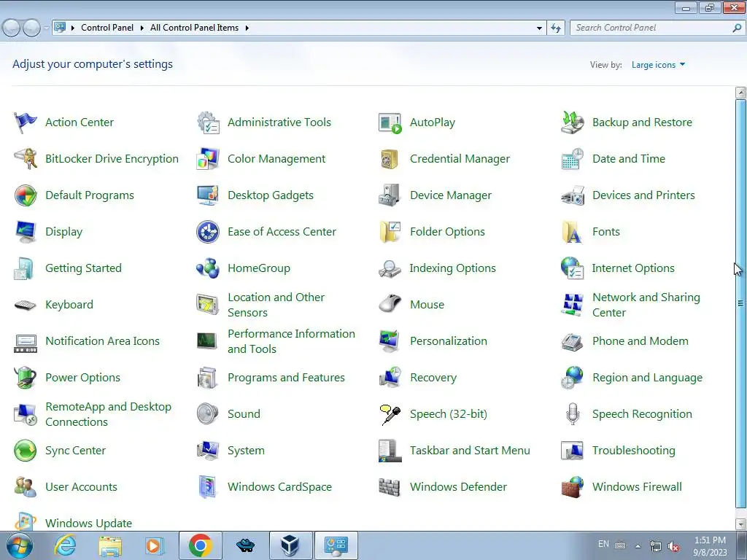Open the Backup and Restore icon
Image resolution: width=747 pixels, height=560 pixels.
pyautogui.click(x=572, y=122)
